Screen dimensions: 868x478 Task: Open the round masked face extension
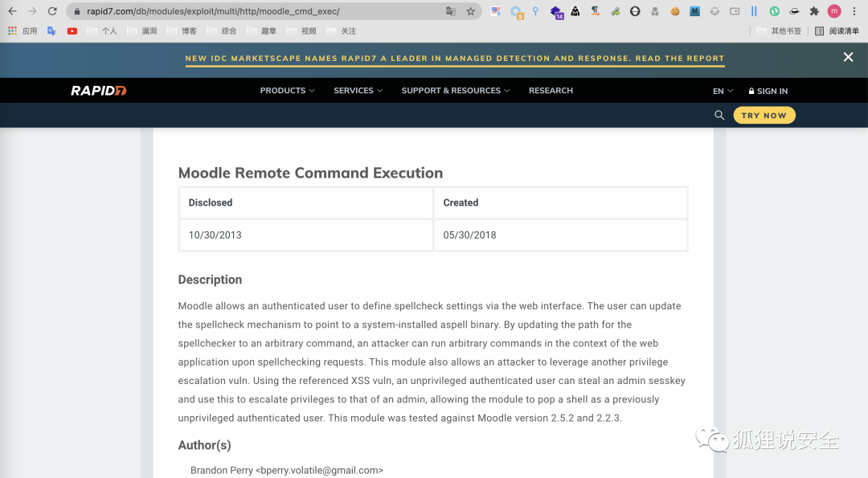[635, 11]
